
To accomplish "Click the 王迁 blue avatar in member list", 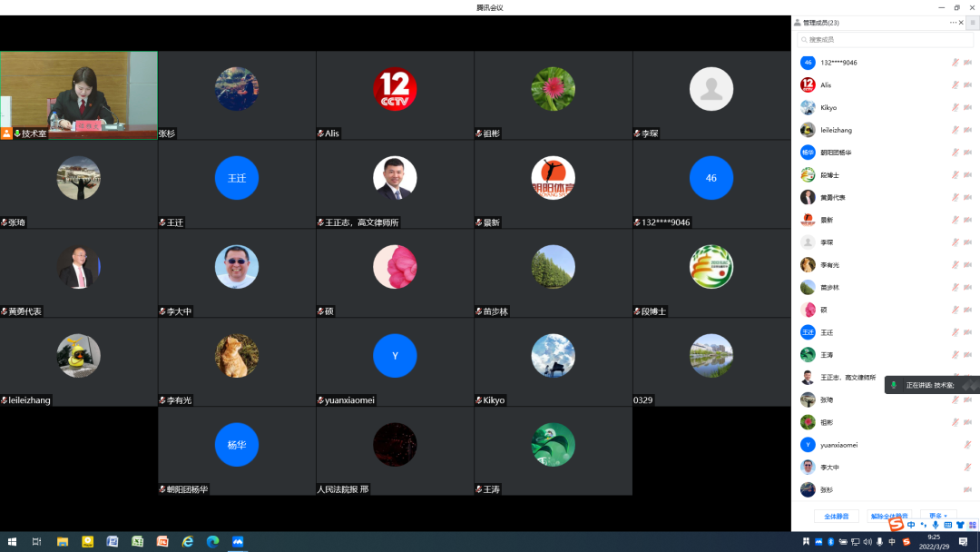I will pos(808,332).
